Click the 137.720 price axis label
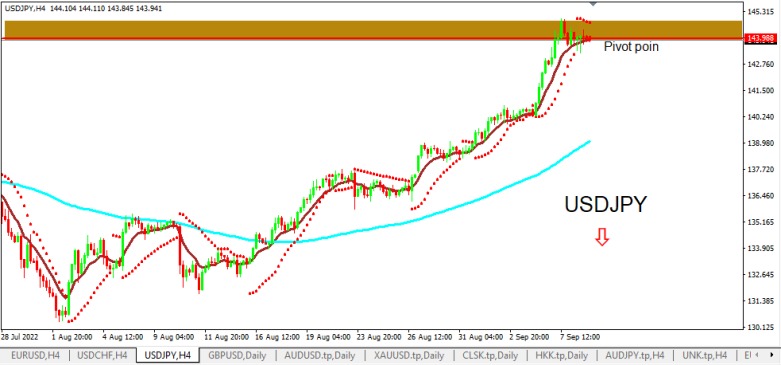 (x=760, y=170)
